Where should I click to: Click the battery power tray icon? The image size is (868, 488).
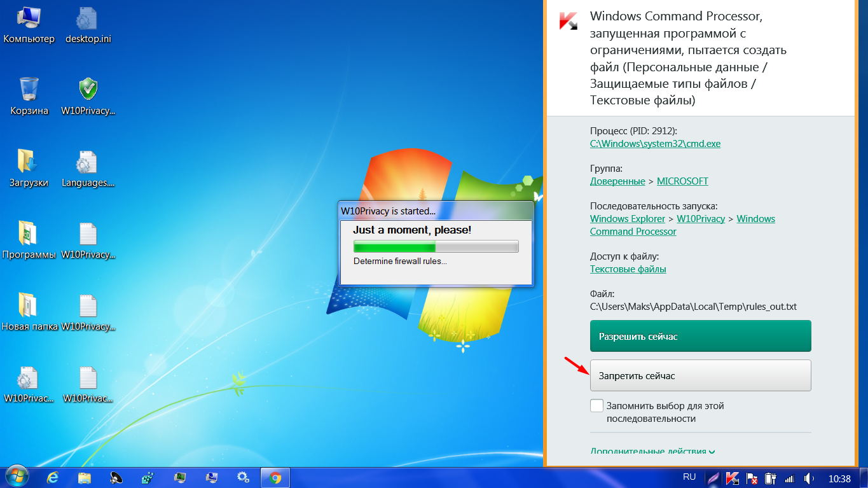(x=771, y=478)
